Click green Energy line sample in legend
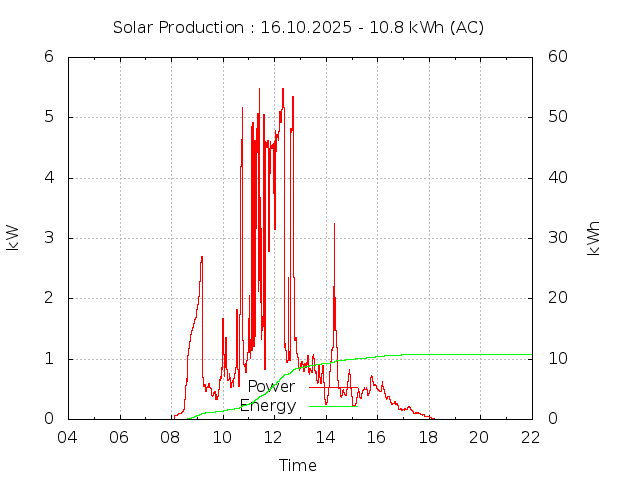The height and width of the screenshot is (480, 640). pyautogui.click(x=333, y=406)
